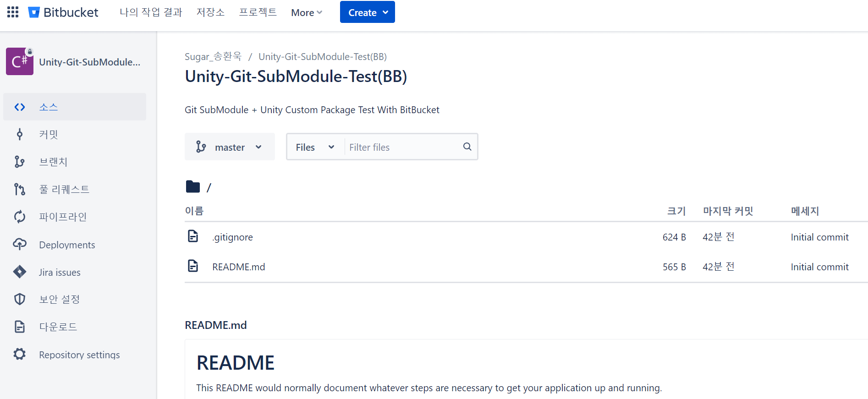Select 풀 리퀘스트 in the sidebar

75,189
